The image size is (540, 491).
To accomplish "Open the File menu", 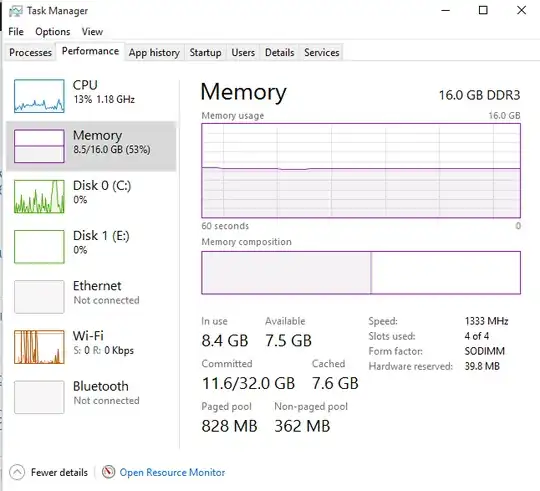I will coord(16,32).
